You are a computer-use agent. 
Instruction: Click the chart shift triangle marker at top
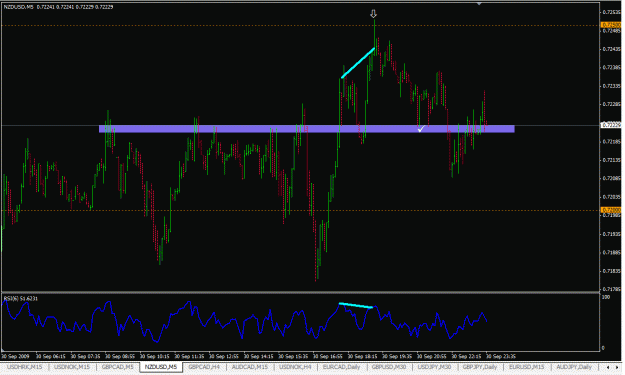click(480, 4)
